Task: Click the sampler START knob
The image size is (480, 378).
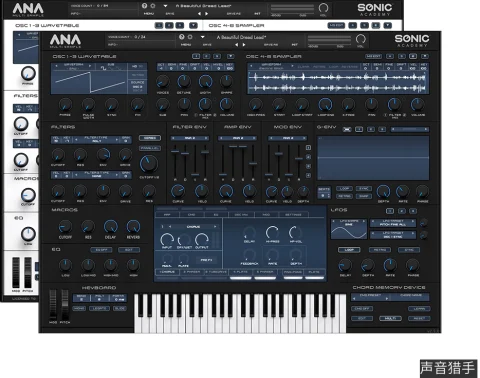Action: coord(279,105)
